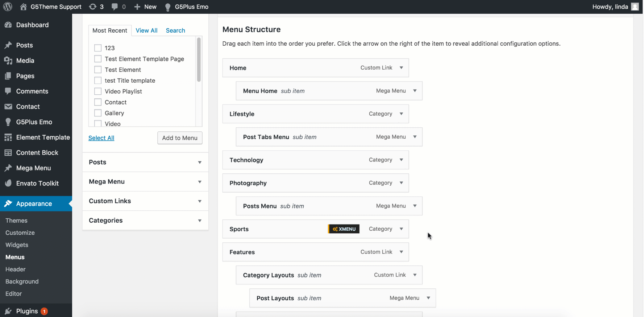Click the Media icon in sidebar
Viewport: 644px width, 317px height.
click(x=8, y=61)
